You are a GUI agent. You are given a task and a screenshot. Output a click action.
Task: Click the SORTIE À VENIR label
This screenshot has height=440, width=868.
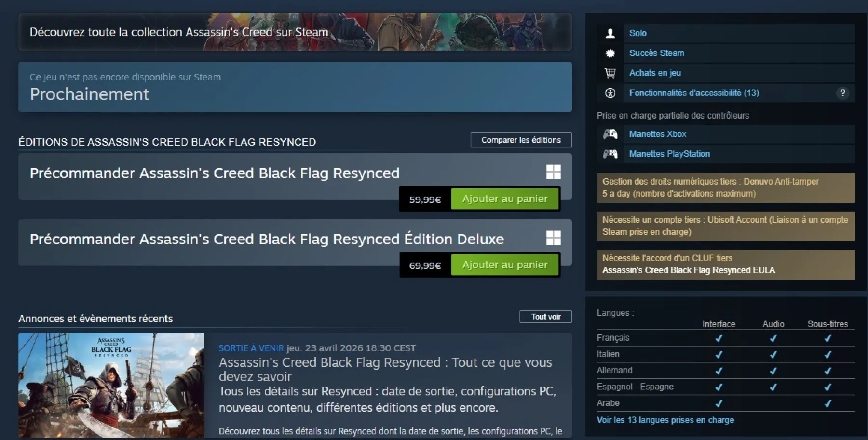[251, 348]
